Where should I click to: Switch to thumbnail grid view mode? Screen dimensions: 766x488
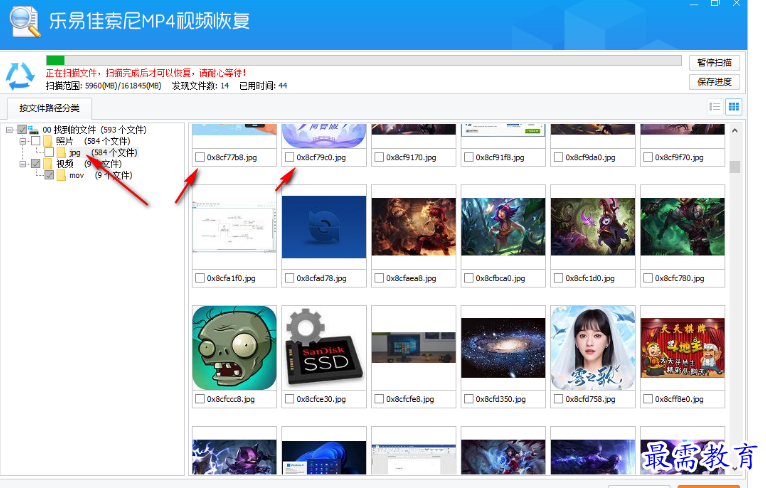click(734, 106)
